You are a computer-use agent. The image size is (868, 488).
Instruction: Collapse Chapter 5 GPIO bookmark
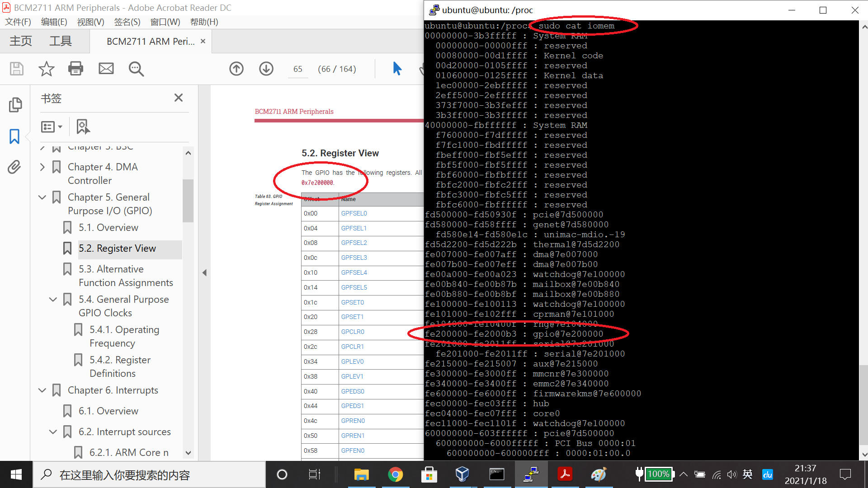pos(42,197)
